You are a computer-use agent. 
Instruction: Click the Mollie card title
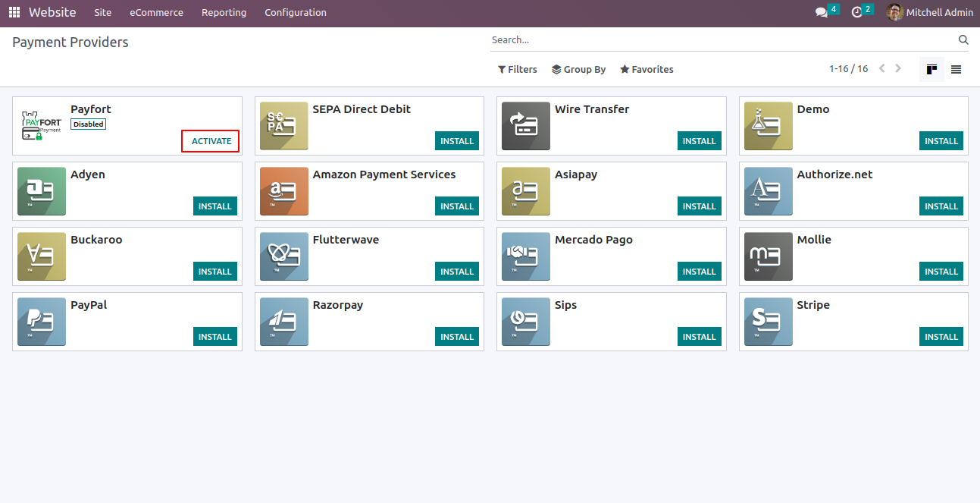tap(814, 240)
